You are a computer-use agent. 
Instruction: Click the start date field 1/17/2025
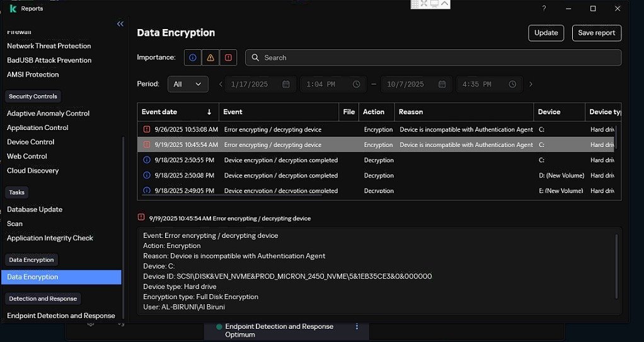(260, 85)
